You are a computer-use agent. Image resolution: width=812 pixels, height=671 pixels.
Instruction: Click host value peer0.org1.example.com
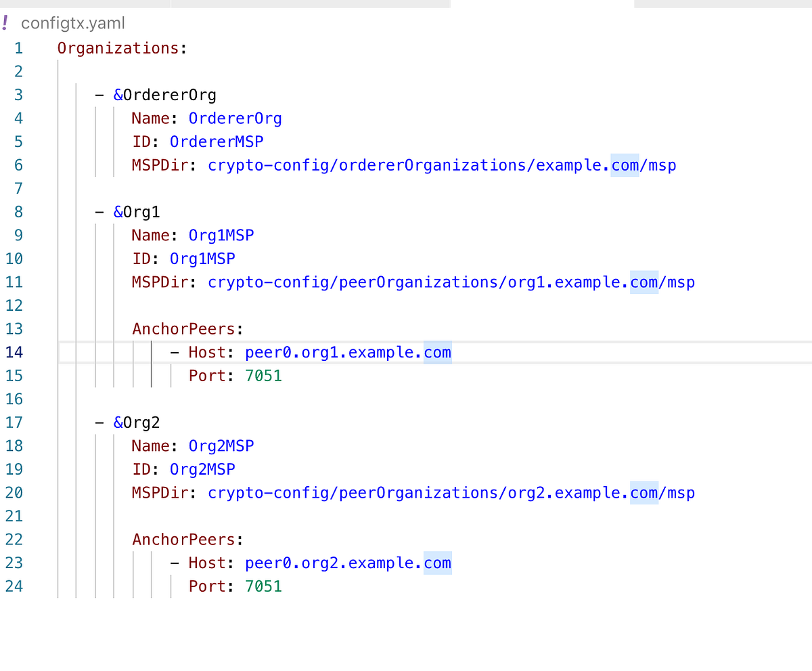(348, 352)
